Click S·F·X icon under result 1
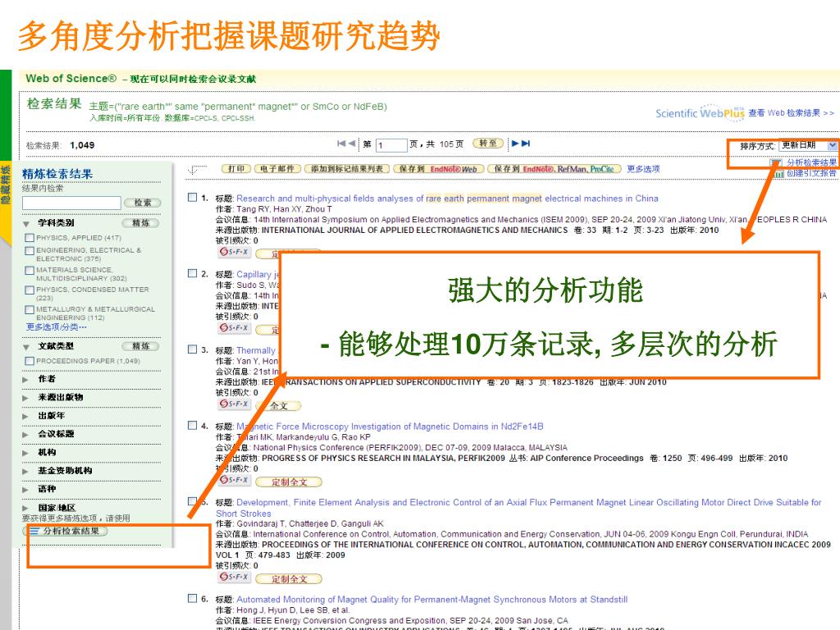Image resolution: width=840 pixels, height=630 pixels. tap(234, 252)
